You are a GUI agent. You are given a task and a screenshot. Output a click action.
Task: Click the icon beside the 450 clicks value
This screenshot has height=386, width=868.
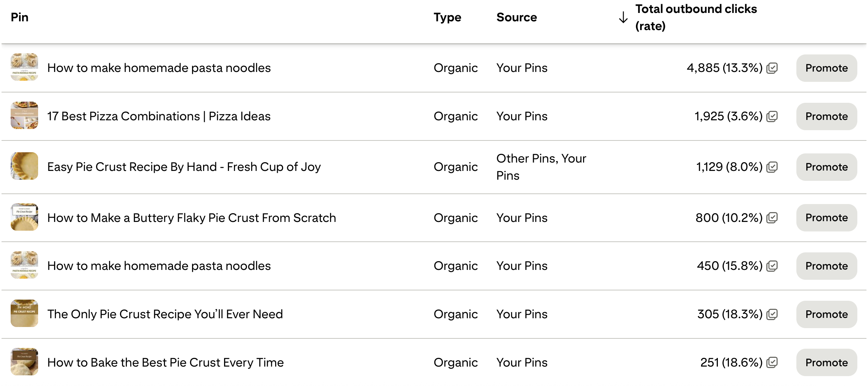772,266
